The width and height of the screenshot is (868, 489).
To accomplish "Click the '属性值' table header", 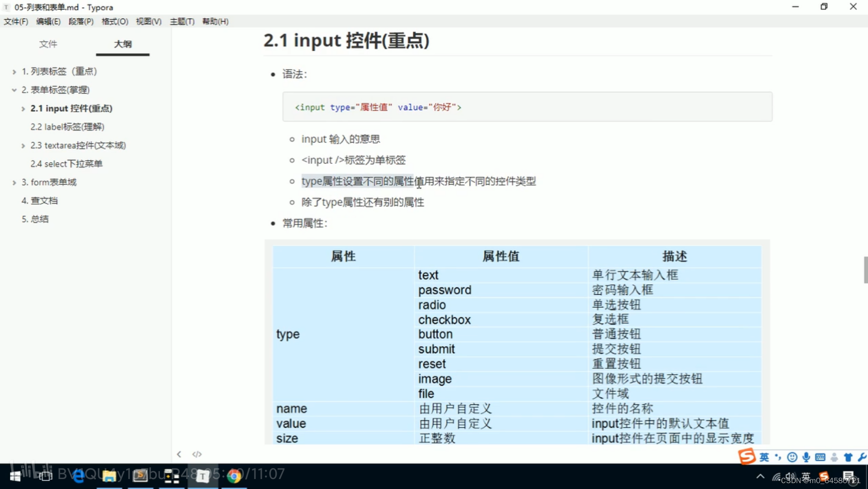I will tap(501, 256).
